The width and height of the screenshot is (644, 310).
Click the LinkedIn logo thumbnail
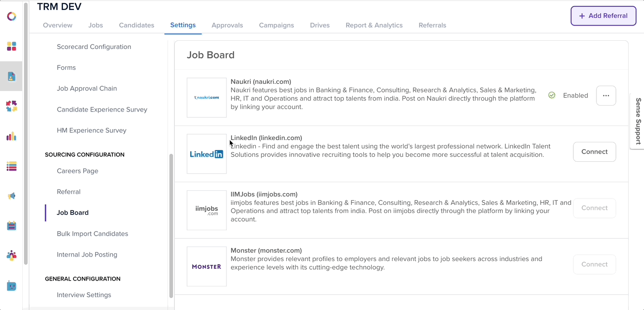click(x=207, y=154)
